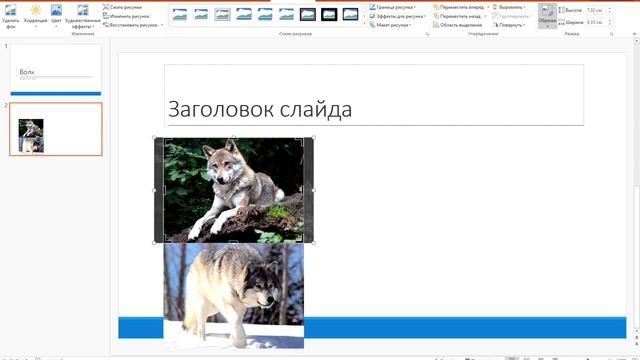Click Изменить рисунок (change picture)
This screenshot has height=360, width=640.
[x=126, y=16]
